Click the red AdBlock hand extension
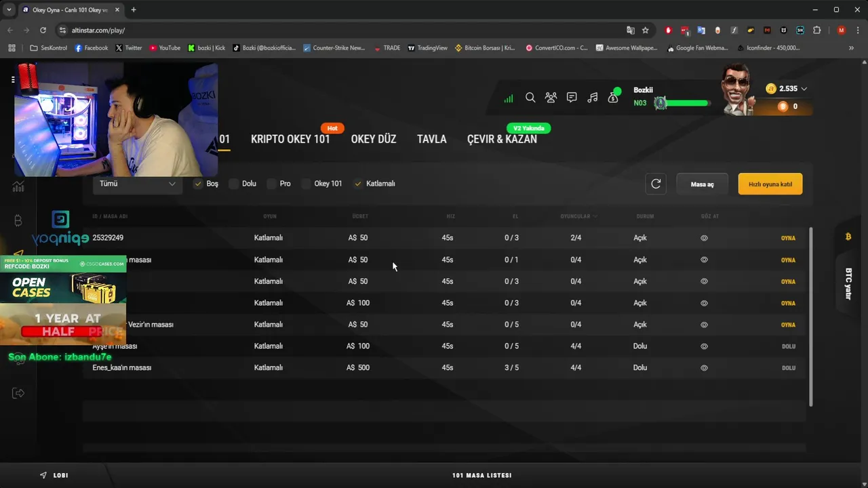The width and height of the screenshot is (868, 488). coord(668,30)
